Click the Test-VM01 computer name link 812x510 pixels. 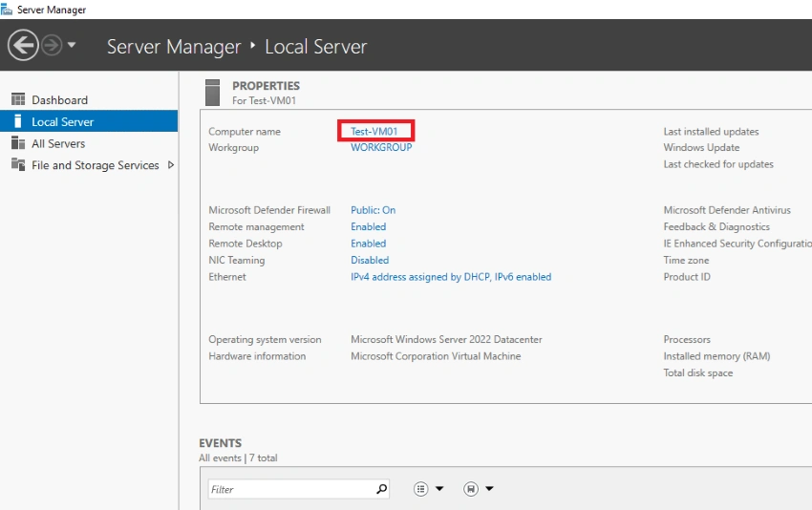click(374, 131)
